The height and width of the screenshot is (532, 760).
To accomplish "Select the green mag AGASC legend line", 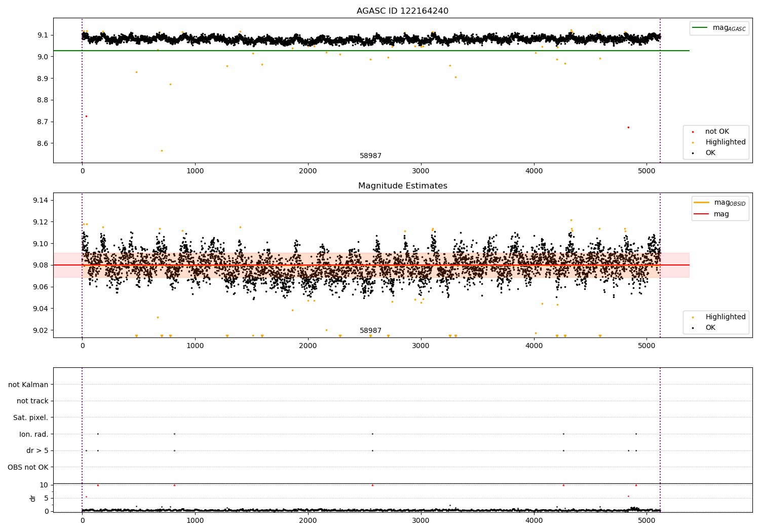I will click(700, 28).
